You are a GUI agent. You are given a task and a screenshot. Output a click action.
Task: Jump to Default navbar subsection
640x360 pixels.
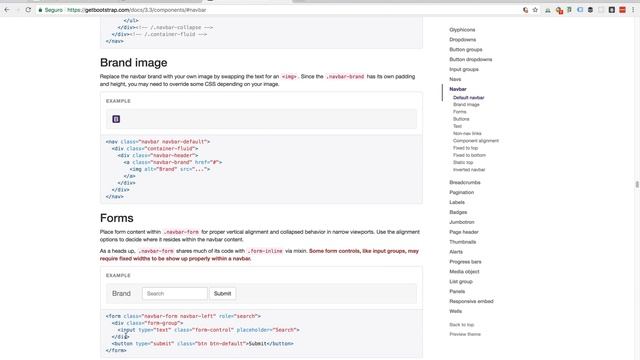469,98
